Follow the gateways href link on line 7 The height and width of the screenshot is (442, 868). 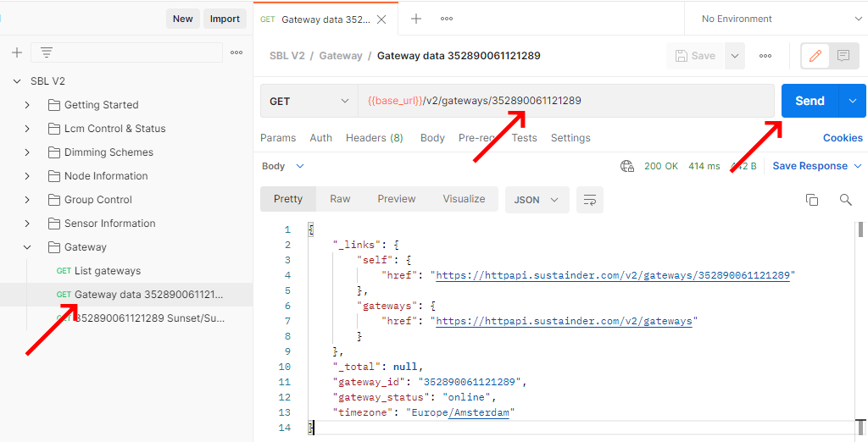564,321
